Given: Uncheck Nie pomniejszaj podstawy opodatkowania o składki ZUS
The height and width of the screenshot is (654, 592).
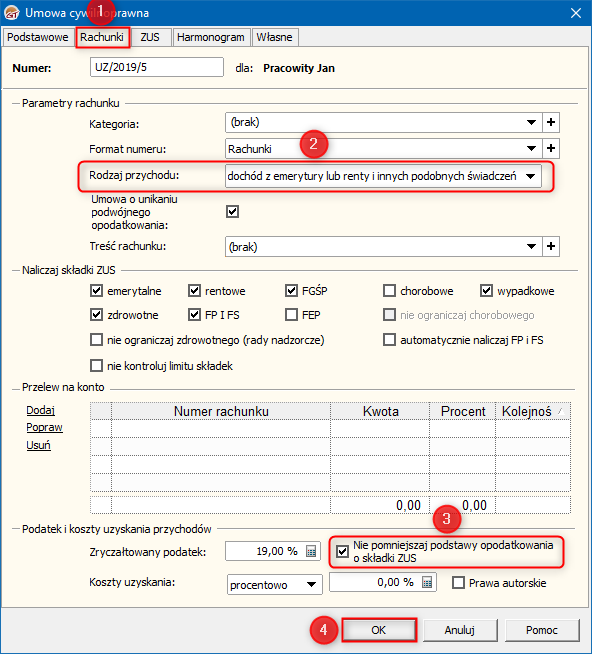Looking at the screenshot, I should pos(343,551).
